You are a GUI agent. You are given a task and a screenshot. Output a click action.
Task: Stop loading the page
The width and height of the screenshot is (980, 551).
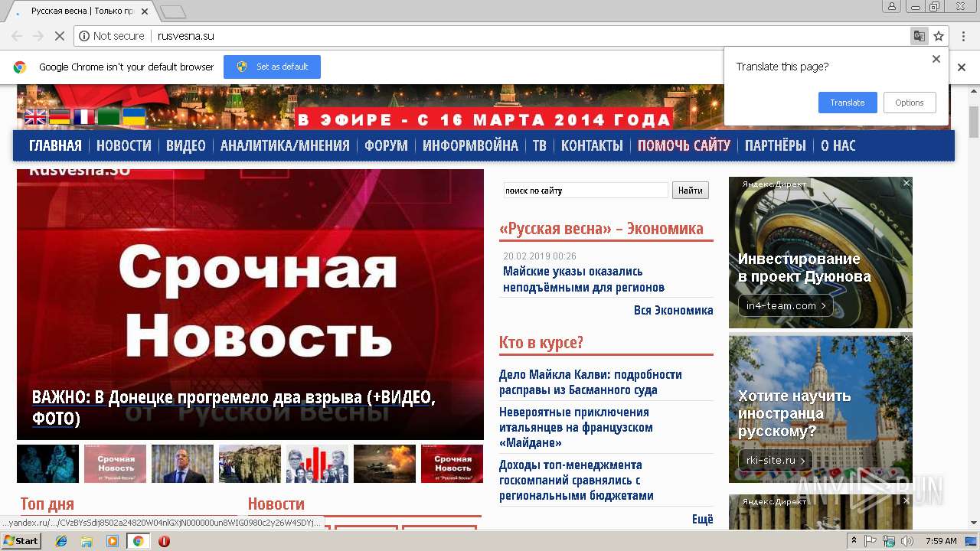click(x=59, y=36)
